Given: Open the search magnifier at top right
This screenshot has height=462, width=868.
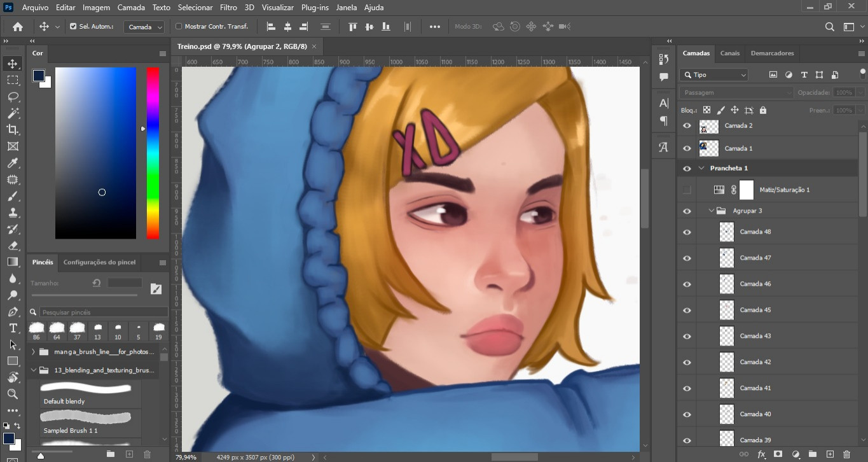Looking at the screenshot, I should click(x=830, y=27).
